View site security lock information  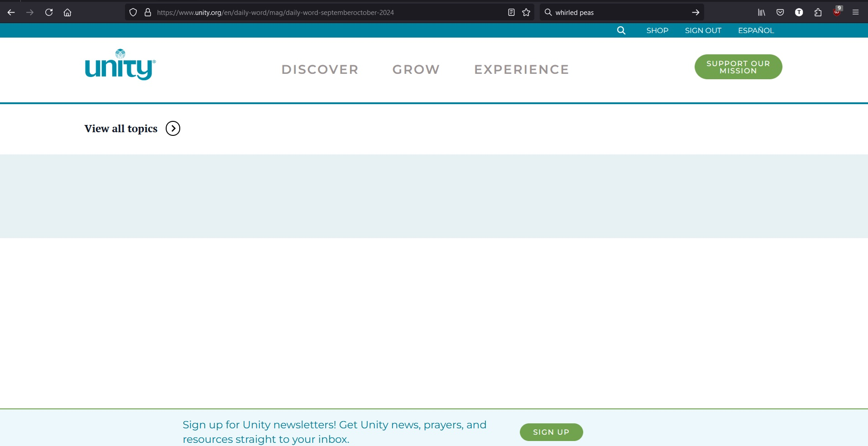pos(148,13)
